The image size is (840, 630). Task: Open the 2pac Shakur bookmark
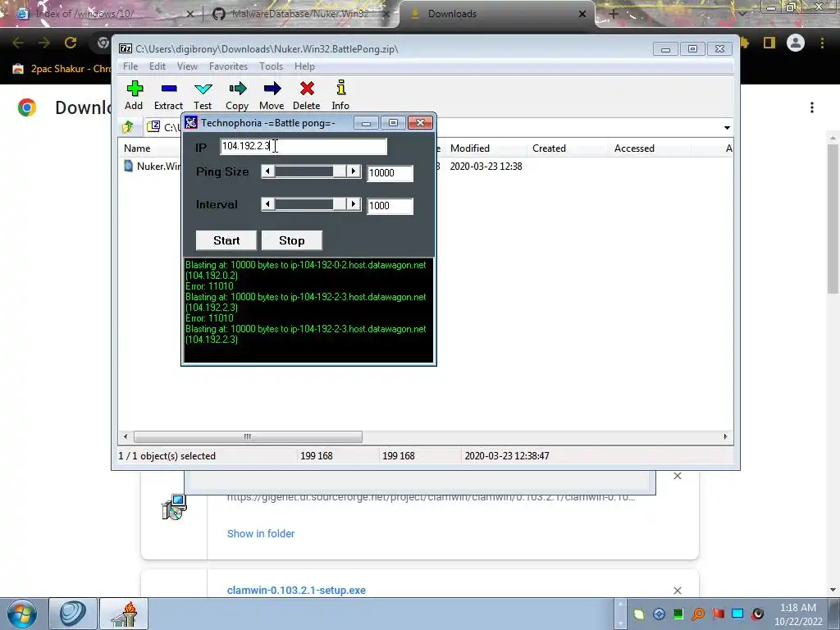click(x=62, y=69)
